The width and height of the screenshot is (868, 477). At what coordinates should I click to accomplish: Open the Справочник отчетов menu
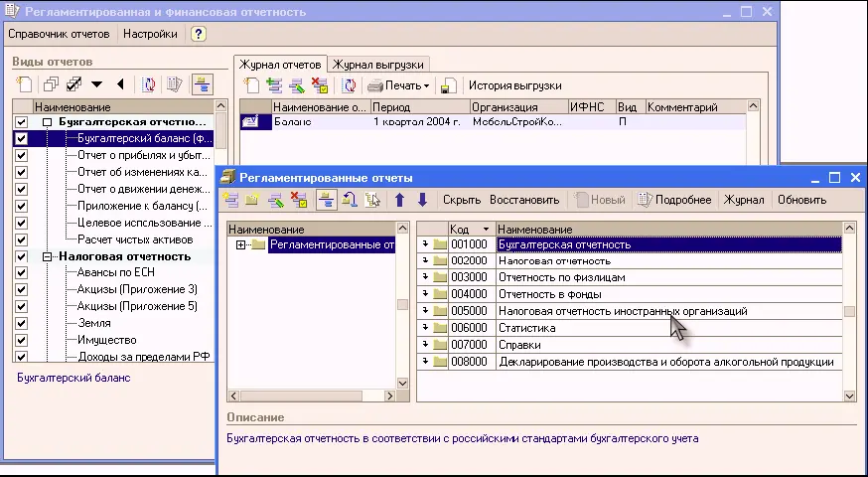point(59,34)
